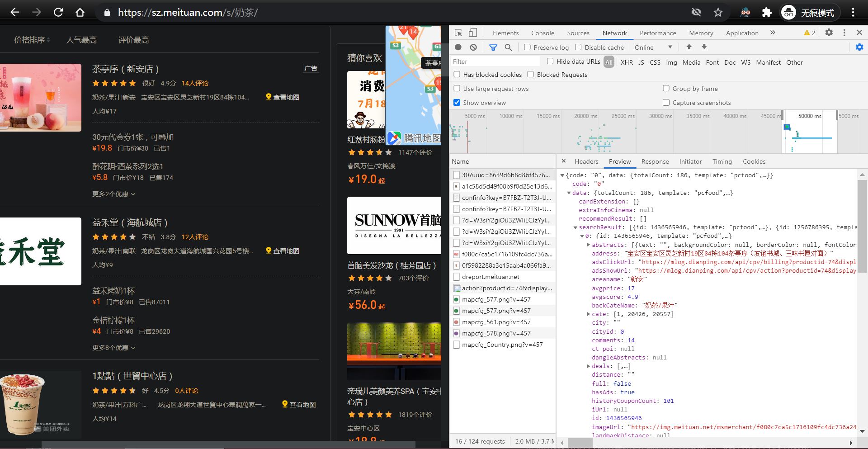Image resolution: width=868 pixels, height=449 pixels.
Task: Switch to the Sources tab
Action: [578, 33]
